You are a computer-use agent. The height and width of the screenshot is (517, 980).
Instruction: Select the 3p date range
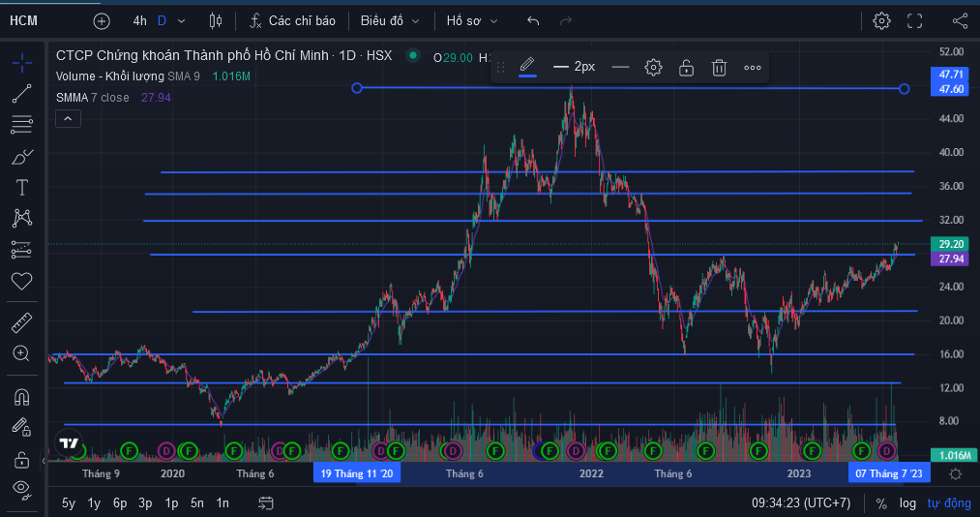point(145,503)
